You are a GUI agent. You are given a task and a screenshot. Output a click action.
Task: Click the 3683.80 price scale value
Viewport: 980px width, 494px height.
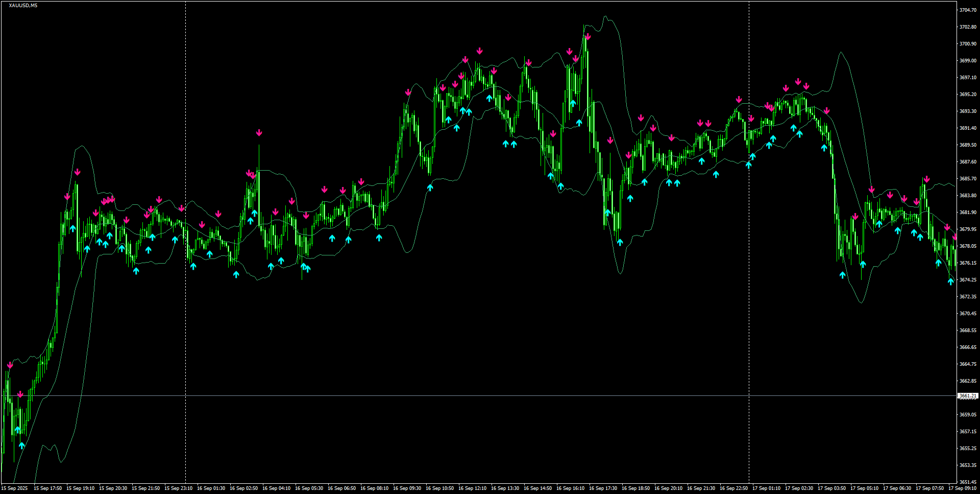[968, 196]
